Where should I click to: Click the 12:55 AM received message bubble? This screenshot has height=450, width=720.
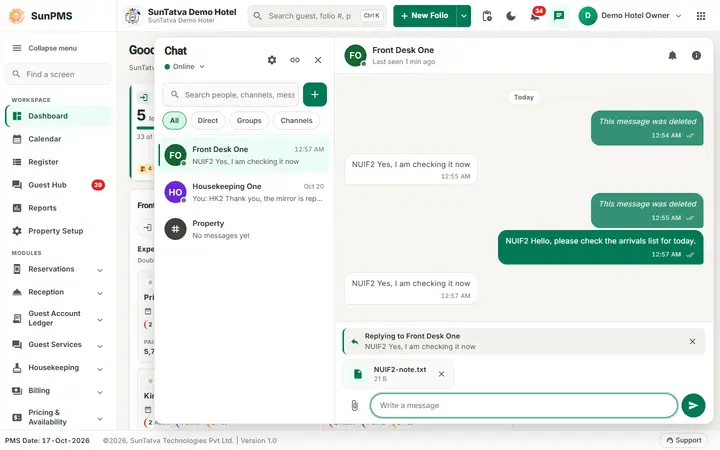(x=411, y=169)
